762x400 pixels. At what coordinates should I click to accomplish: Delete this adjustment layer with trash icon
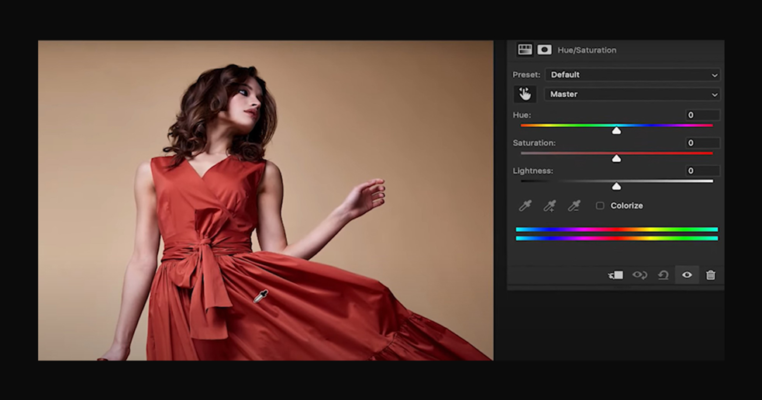pyautogui.click(x=710, y=275)
